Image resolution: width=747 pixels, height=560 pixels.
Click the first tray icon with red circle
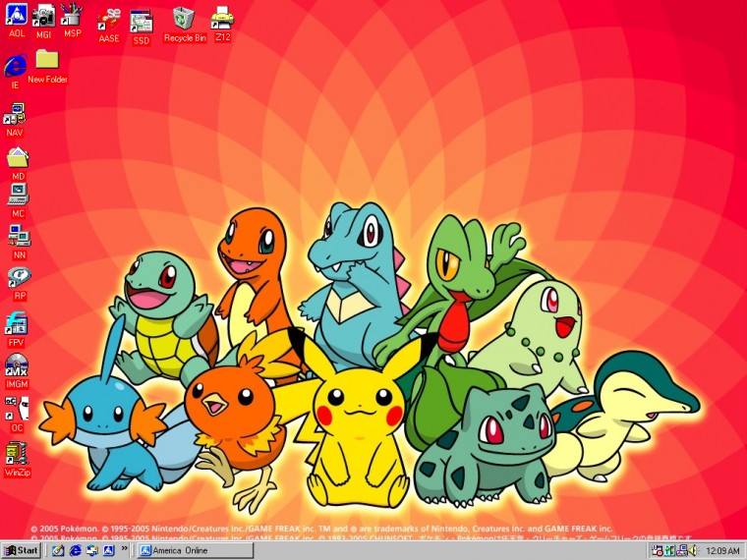click(x=657, y=551)
